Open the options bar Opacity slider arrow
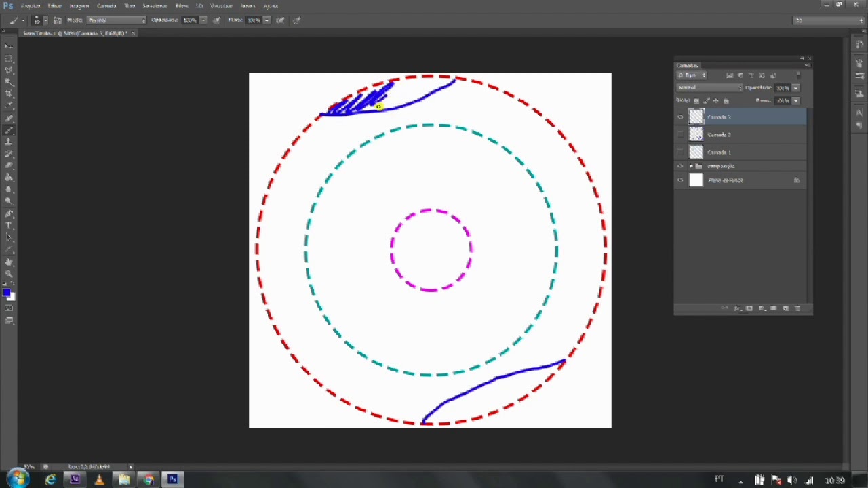868x488 pixels. [203, 20]
